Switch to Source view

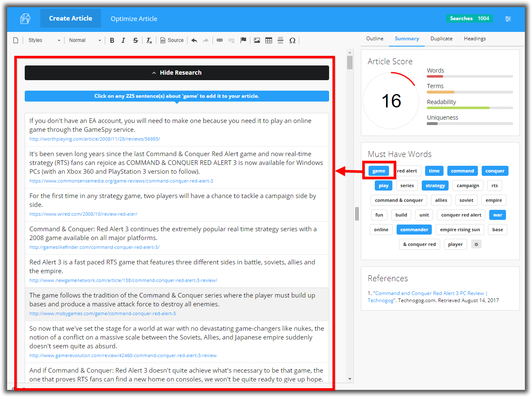point(172,40)
